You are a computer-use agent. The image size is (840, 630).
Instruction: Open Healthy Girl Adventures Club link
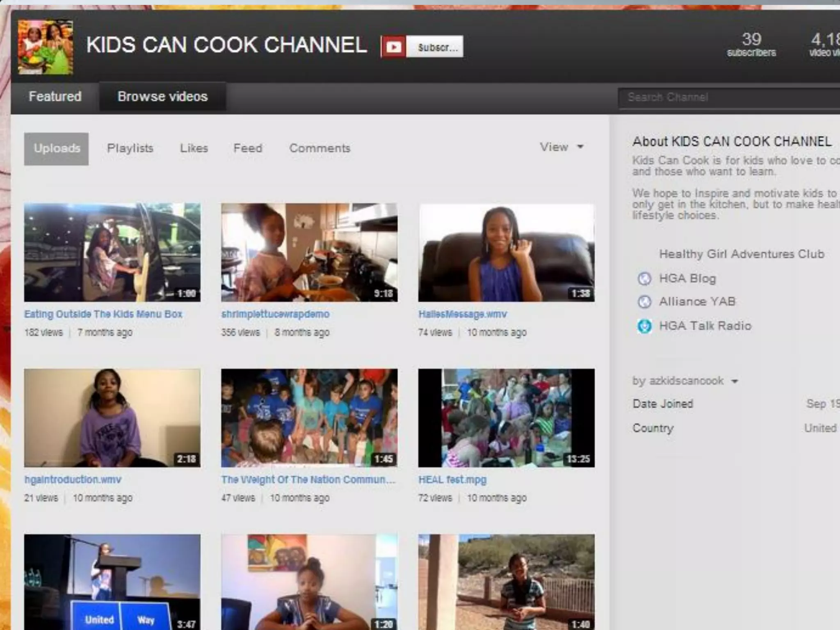(741, 254)
